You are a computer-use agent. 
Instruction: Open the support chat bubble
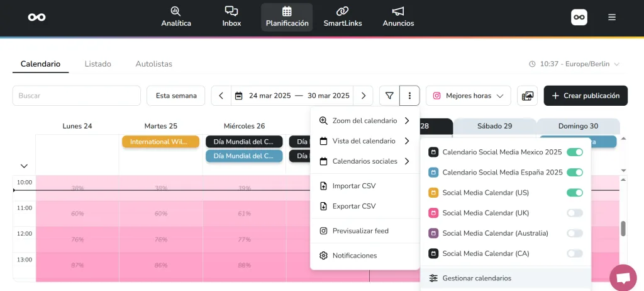pyautogui.click(x=623, y=278)
